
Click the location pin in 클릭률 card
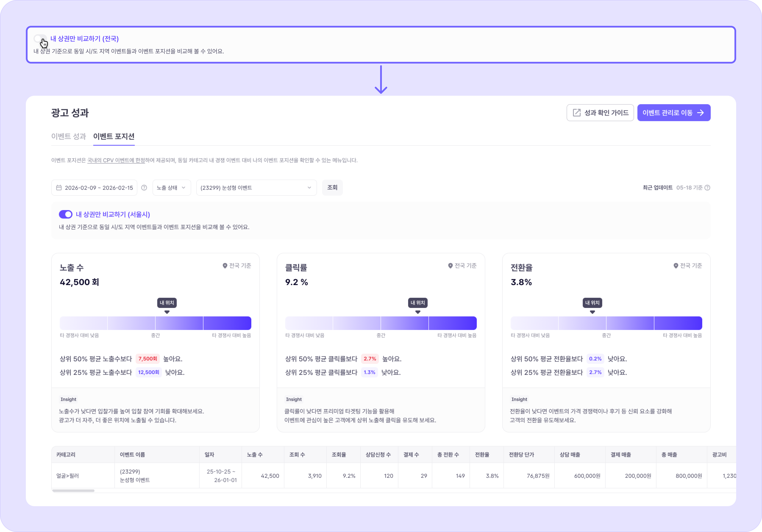point(450,266)
